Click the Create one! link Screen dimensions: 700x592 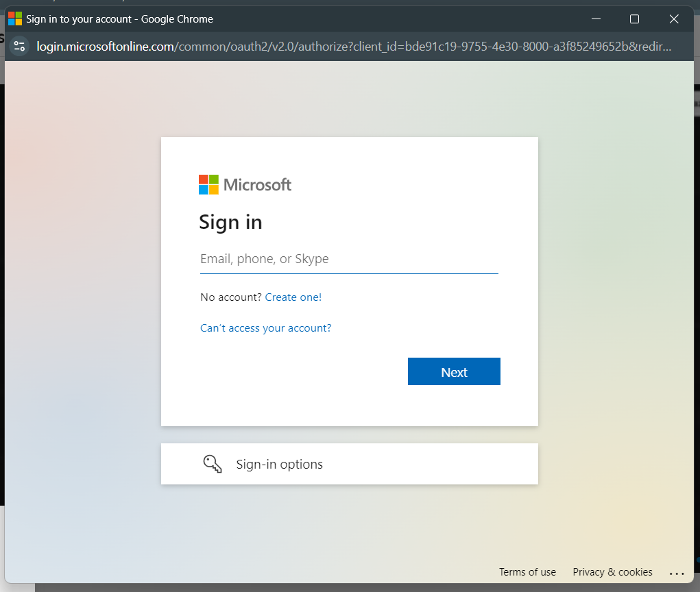click(x=293, y=297)
